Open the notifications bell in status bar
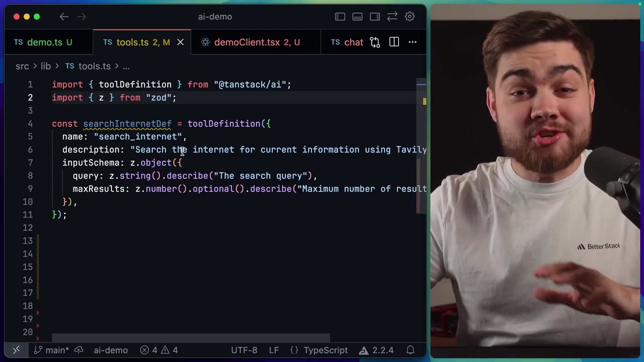 pyautogui.click(x=411, y=350)
